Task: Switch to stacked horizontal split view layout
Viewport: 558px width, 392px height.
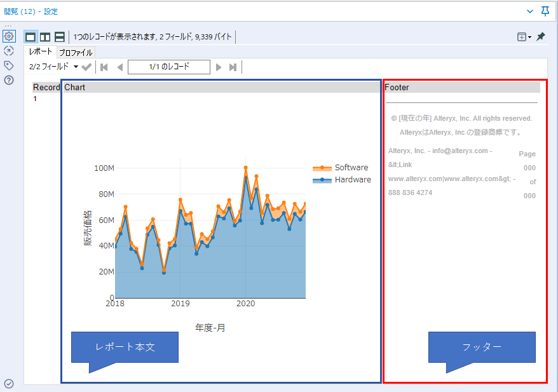Action: click(60, 37)
